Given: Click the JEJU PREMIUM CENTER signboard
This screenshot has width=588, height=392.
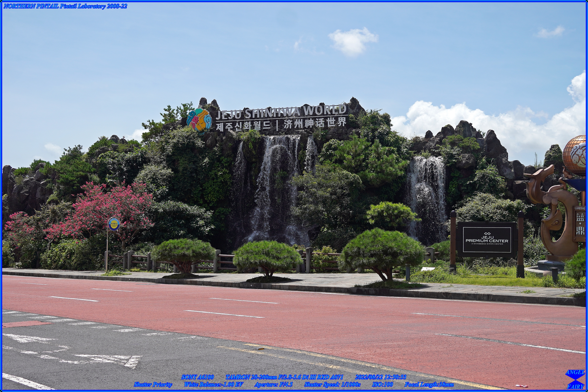Looking at the screenshot, I should (487, 240).
